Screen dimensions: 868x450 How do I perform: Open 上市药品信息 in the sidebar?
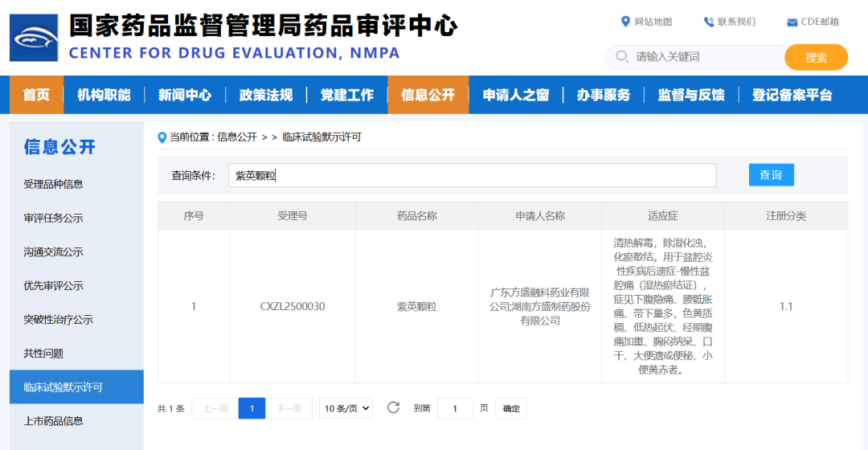pos(54,420)
